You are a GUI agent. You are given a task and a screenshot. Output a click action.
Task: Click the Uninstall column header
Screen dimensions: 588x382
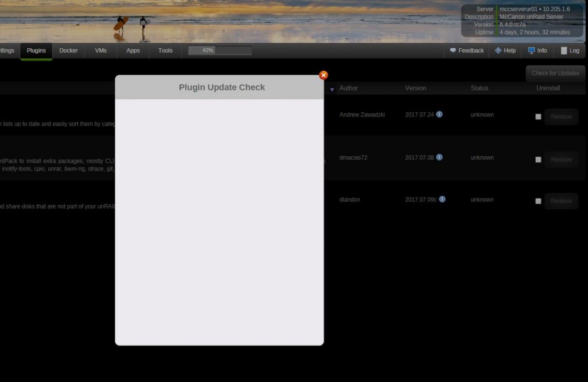pos(548,88)
